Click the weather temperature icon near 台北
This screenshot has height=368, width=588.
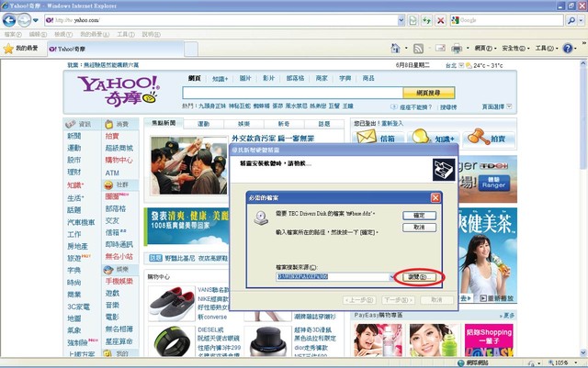(469, 65)
